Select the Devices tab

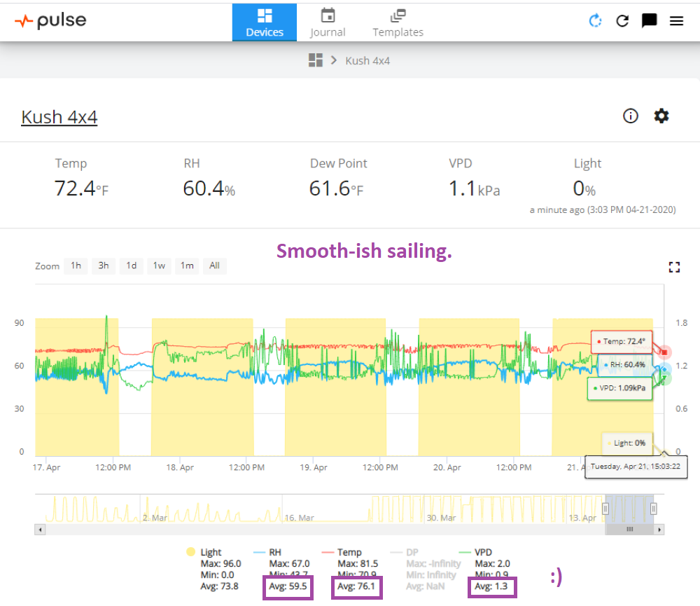265,22
